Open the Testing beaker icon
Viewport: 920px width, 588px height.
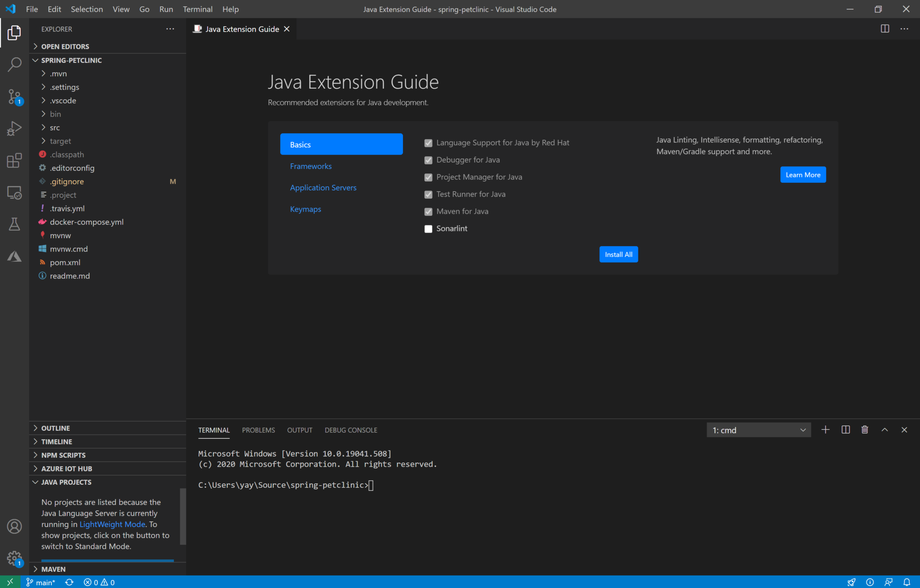(15, 224)
